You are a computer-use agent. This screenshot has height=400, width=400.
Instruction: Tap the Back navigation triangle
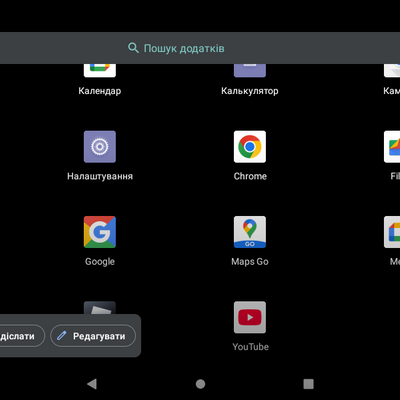(92, 384)
